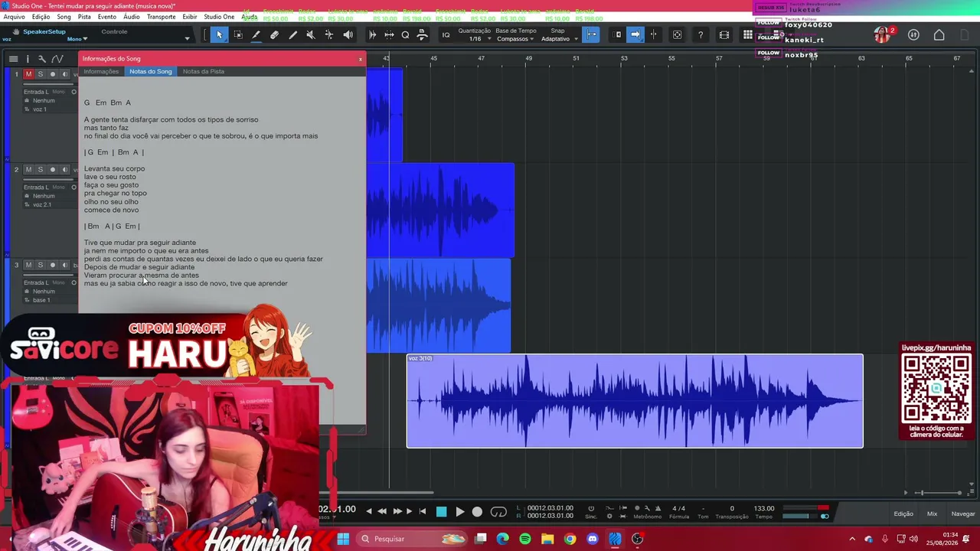Image resolution: width=980 pixels, height=551 pixels.
Task: Toggle Mute on track 3
Action: [x=28, y=265]
